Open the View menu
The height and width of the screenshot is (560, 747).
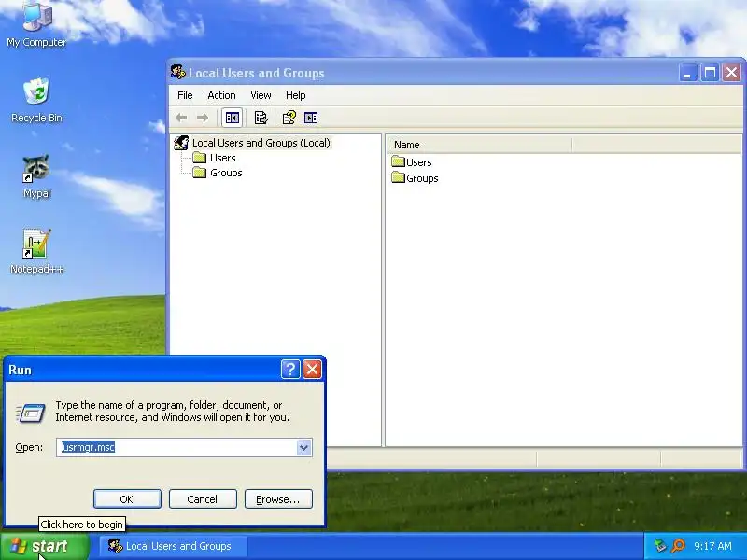click(261, 95)
